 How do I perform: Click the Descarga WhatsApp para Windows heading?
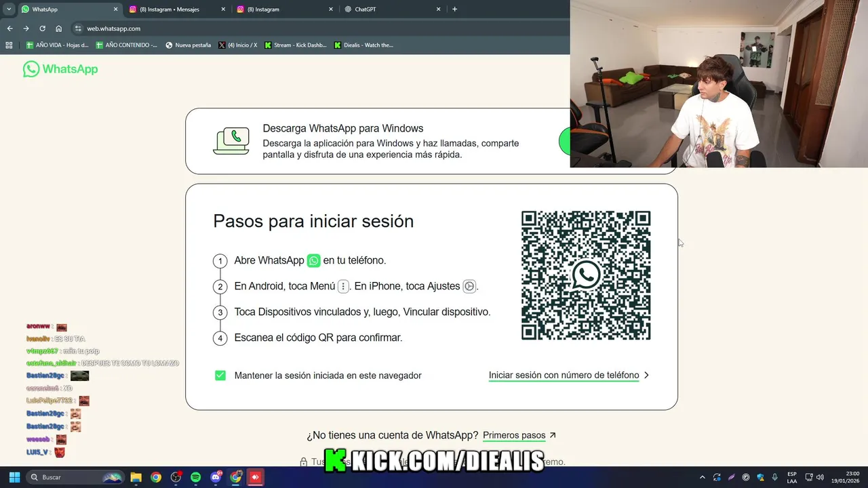coord(343,129)
